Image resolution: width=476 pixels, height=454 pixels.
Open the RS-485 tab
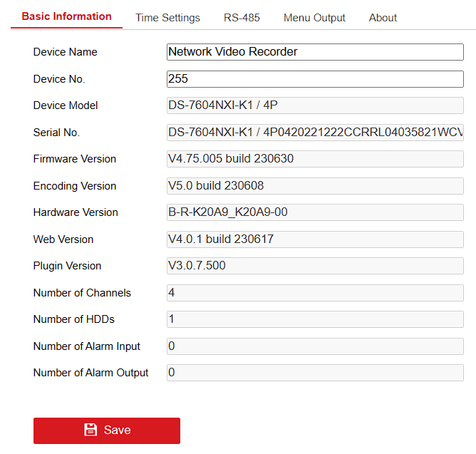click(242, 18)
